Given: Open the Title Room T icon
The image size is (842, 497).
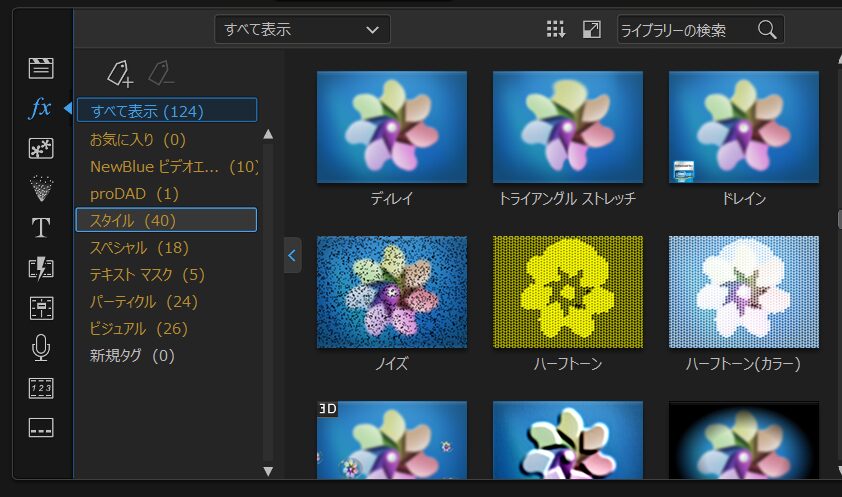Looking at the screenshot, I should pos(41,228).
